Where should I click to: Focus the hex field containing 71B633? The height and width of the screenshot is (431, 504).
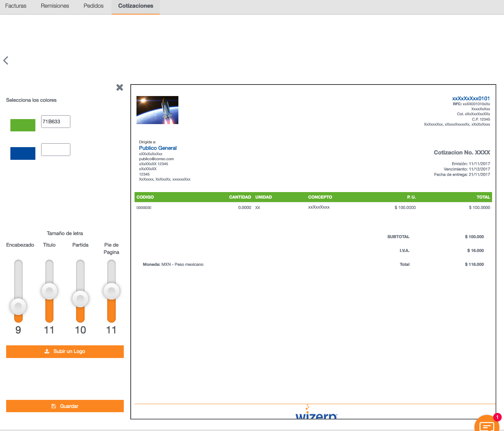56,121
